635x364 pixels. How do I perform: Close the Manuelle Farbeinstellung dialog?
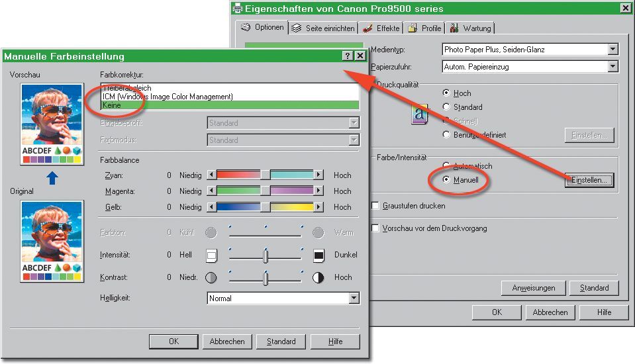360,56
